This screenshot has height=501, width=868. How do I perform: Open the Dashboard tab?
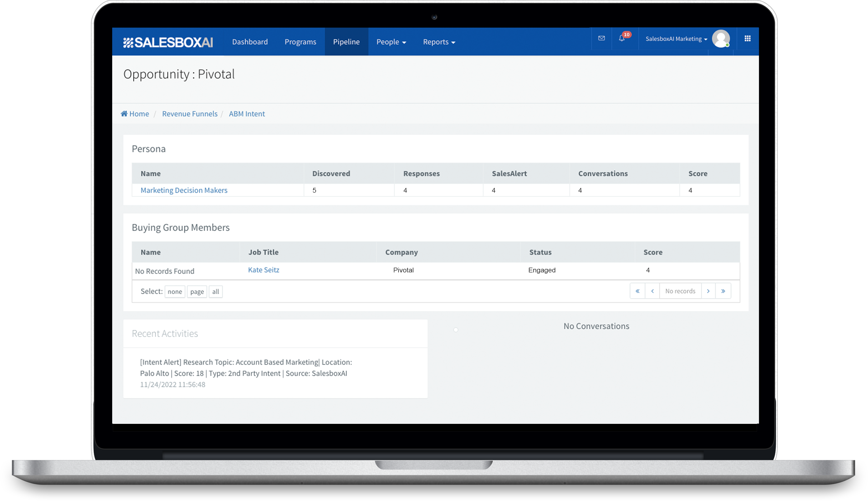[x=250, y=42]
